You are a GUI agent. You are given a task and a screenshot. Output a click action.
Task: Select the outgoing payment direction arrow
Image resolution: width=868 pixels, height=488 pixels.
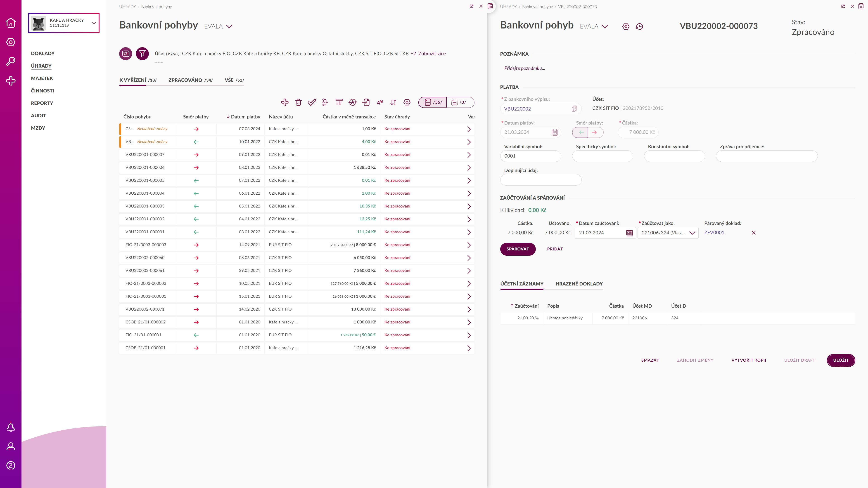[x=595, y=132]
